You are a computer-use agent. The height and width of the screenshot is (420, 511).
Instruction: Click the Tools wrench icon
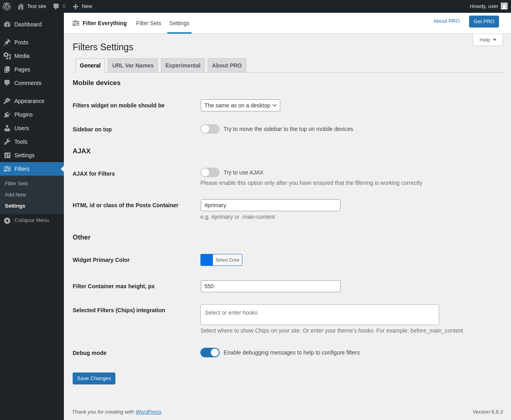pos(7,142)
